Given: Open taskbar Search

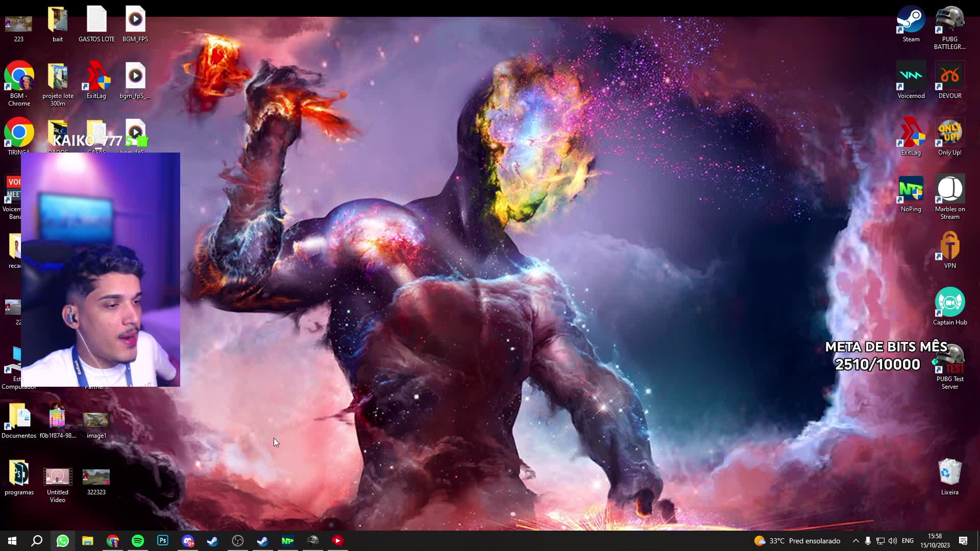Looking at the screenshot, I should [37, 541].
